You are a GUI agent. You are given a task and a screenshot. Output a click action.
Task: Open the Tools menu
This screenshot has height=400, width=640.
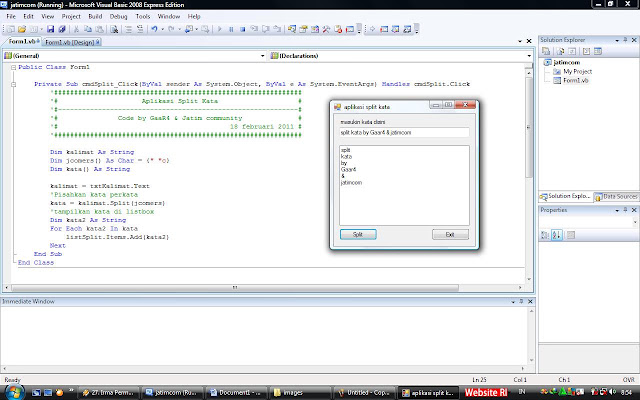pos(143,17)
